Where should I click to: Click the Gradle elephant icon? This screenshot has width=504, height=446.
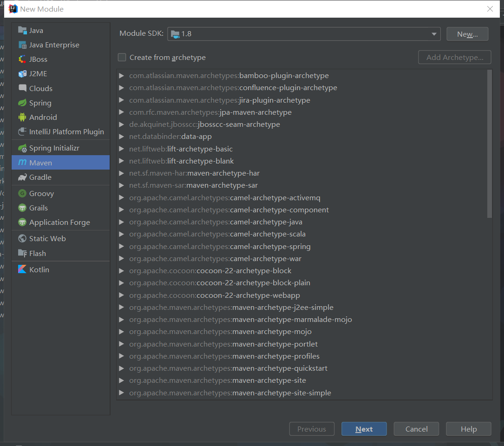[22, 177]
